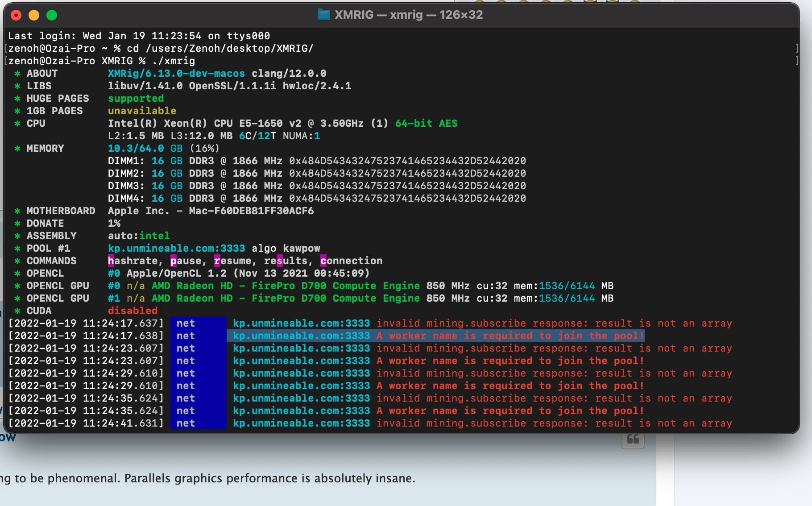Image resolution: width=812 pixels, height=506 pixels.
Task: Click the window title 'XMRIG — xmrig — 126×32'
Action: [409, 15]
